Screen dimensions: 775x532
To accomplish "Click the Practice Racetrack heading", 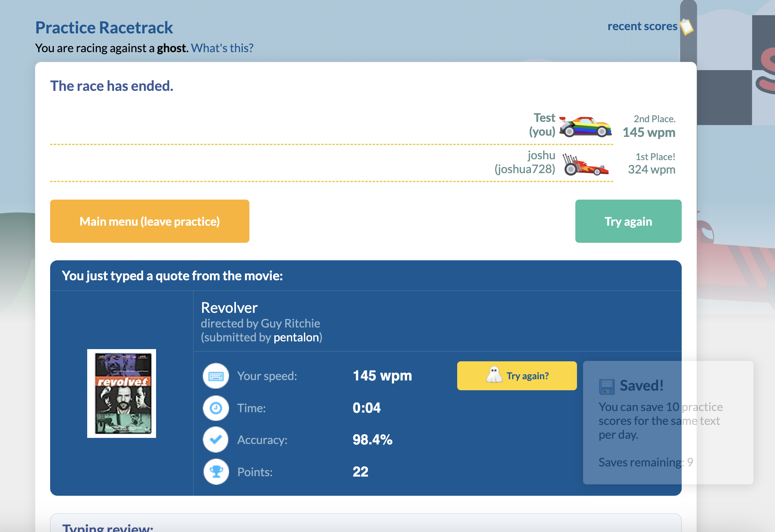I will coord(104,28).
